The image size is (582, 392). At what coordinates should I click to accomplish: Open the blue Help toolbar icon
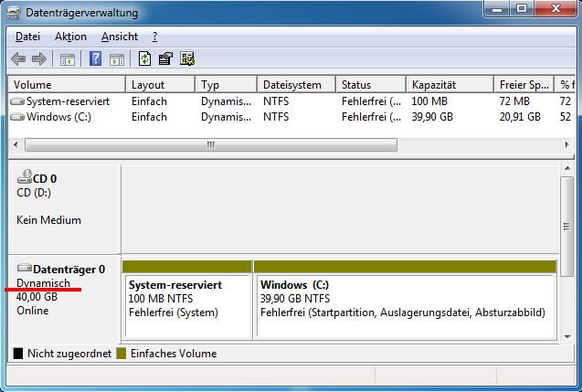tap(95, 58)
